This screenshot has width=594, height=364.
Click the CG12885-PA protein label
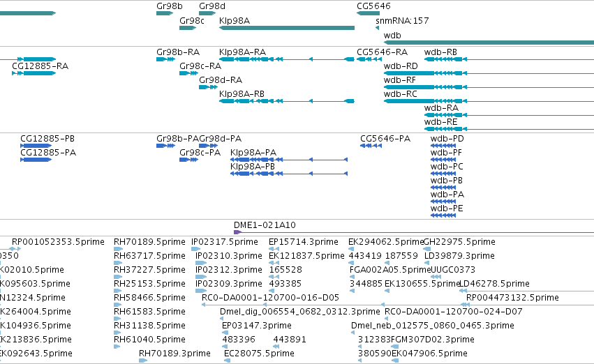coord(48,153)
